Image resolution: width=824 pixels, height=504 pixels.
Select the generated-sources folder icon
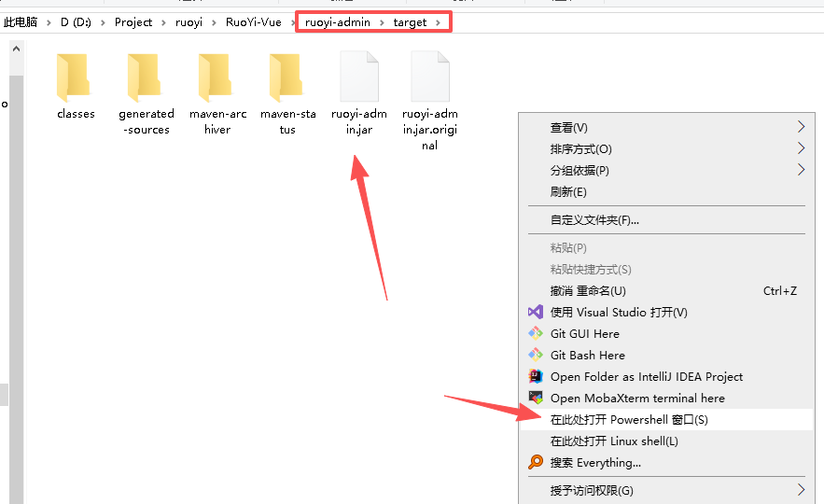coord(146,77)
